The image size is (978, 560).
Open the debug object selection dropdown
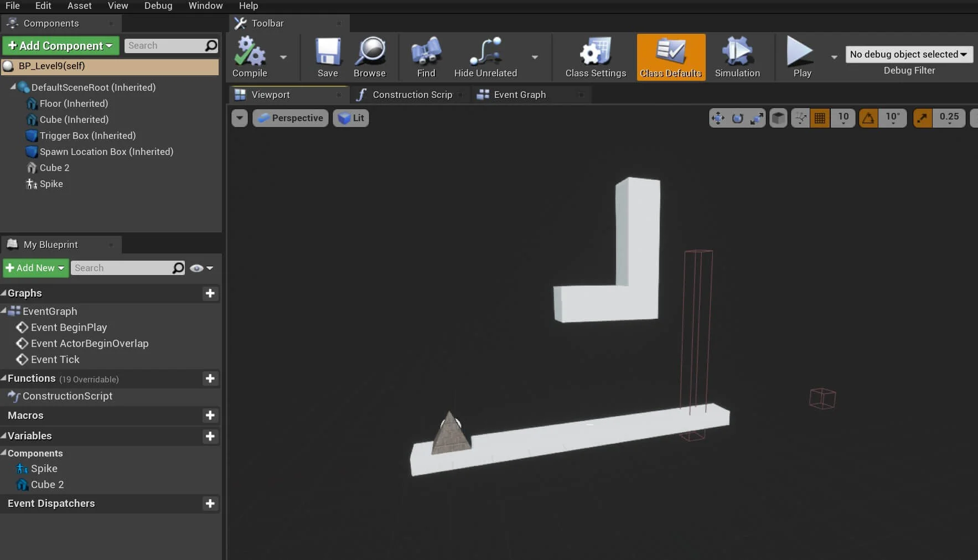(909, 54)
